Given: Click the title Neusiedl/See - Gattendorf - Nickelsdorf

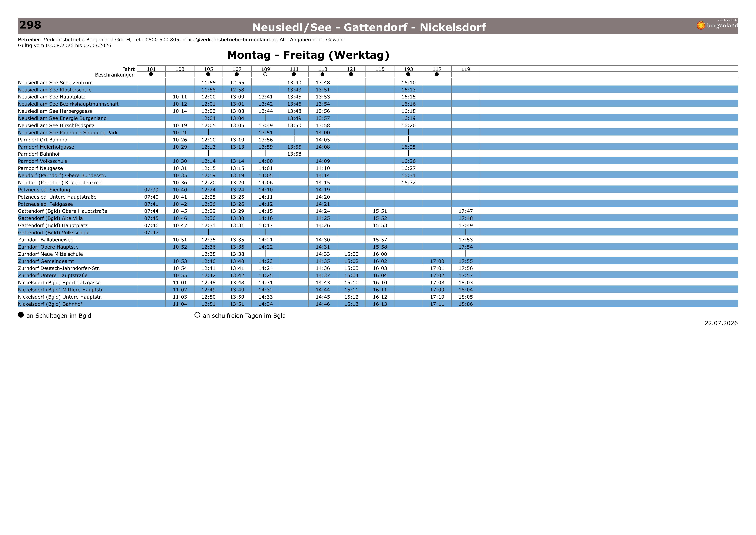Looking at the screenshot, I should [369, 27].
